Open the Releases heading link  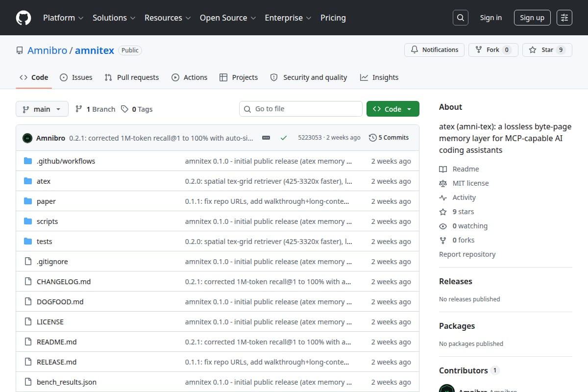tap(456, 281)
